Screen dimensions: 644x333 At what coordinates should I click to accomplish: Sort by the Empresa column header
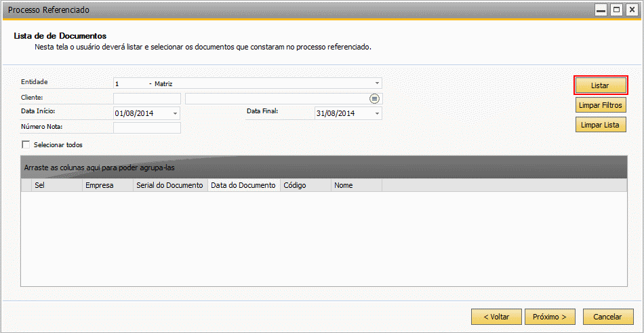click(108, 185)
